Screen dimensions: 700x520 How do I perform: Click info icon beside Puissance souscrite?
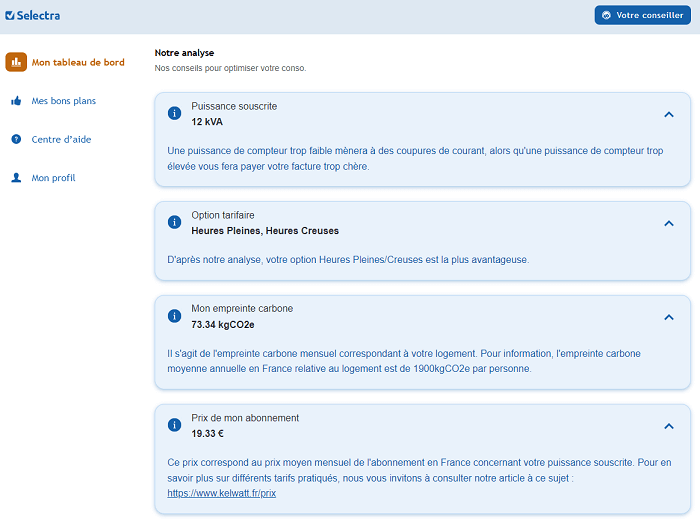click(175, 113)
